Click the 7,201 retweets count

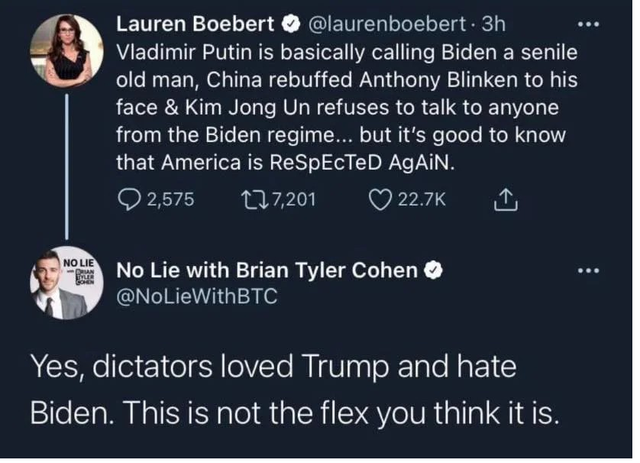point(292,199)
